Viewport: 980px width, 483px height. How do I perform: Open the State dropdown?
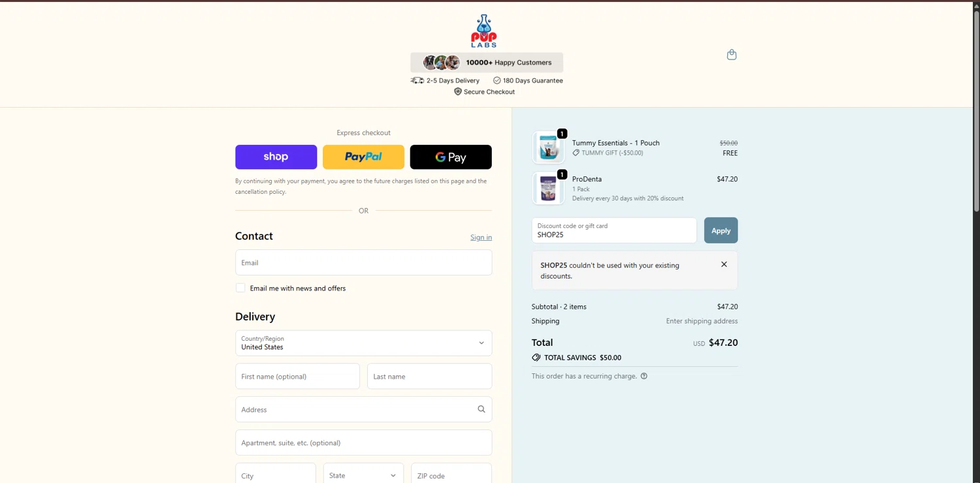(x=363, y=475)
